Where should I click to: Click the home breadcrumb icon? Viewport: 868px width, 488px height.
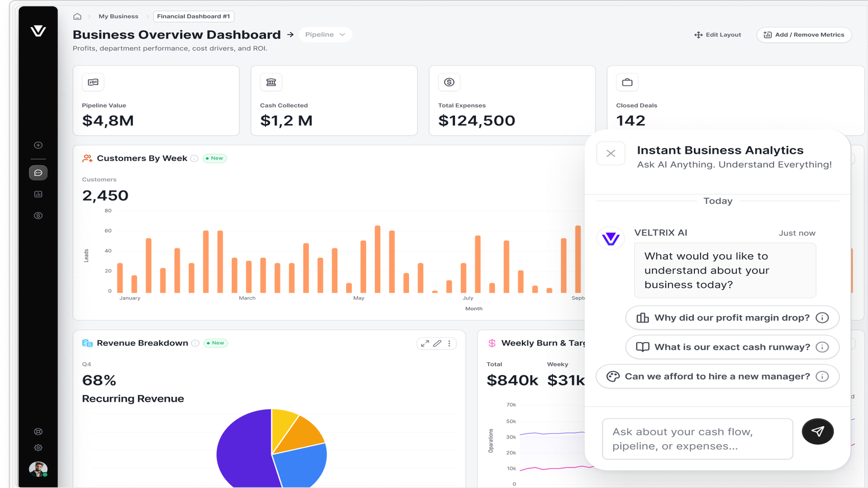[x=78, y=16]
